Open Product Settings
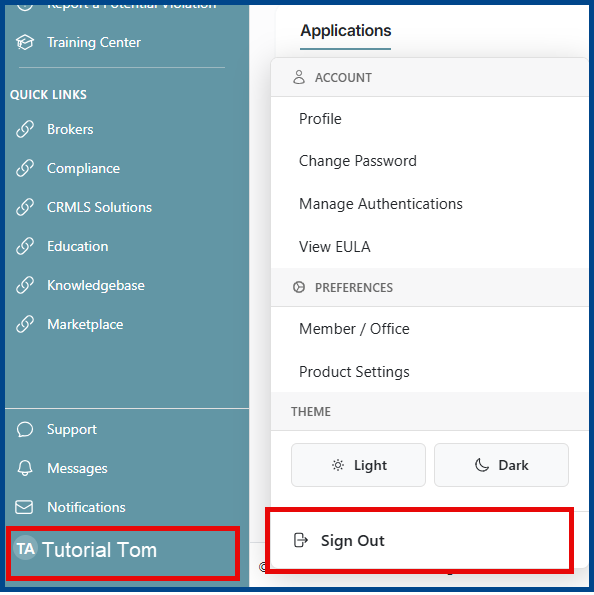Viewport: 594px width, 595px height. point(429,371)
